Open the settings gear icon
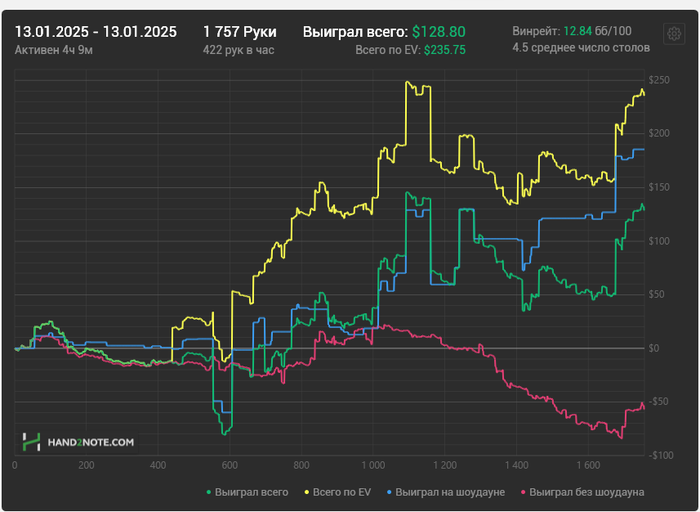 click(x=674, y=34)
